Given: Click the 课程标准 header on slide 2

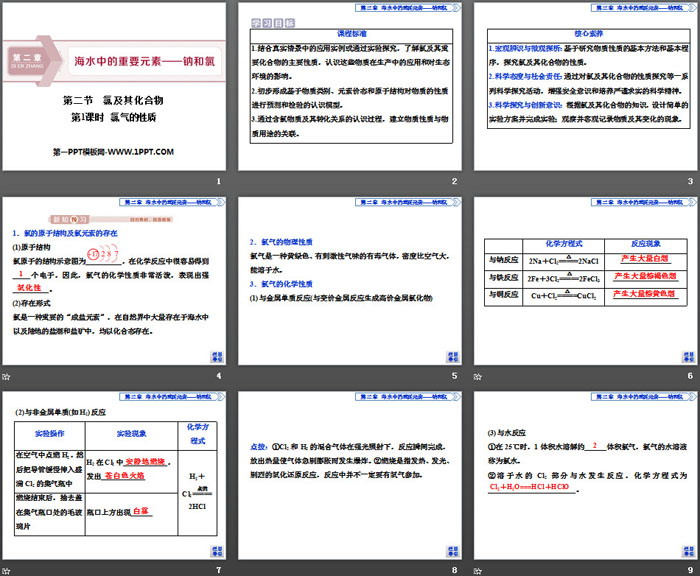Looking at the screenshot, I should [351, 33].
